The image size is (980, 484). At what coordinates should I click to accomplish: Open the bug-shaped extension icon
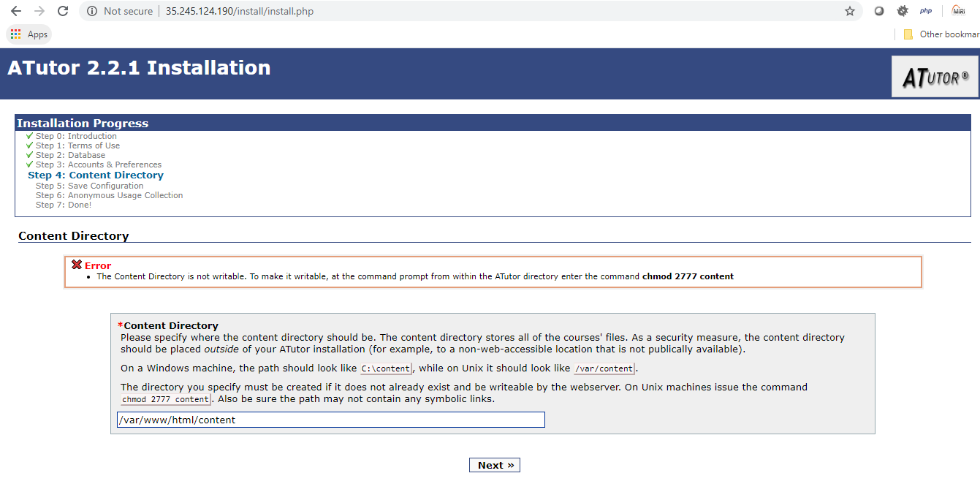click(x=903, y=11)
